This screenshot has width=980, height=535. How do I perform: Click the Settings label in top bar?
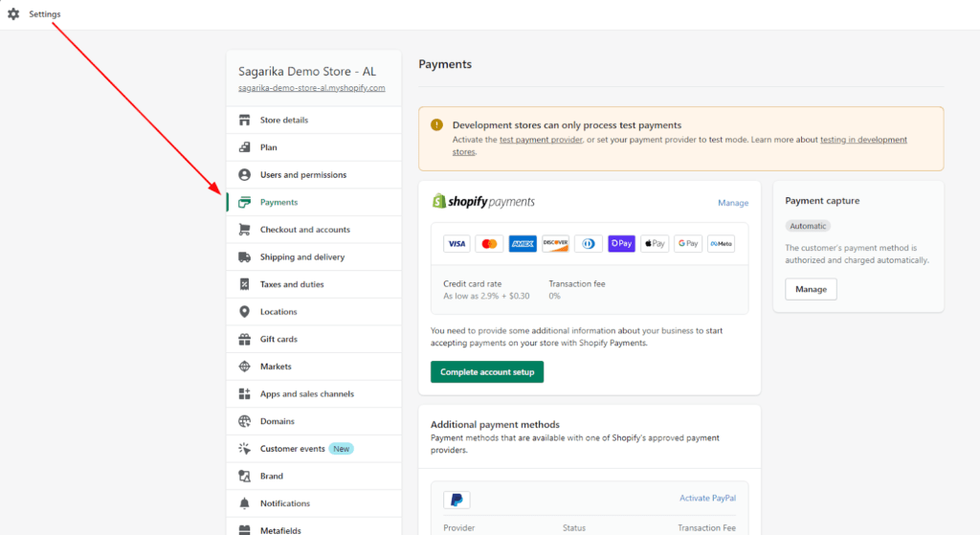[45, 13]
